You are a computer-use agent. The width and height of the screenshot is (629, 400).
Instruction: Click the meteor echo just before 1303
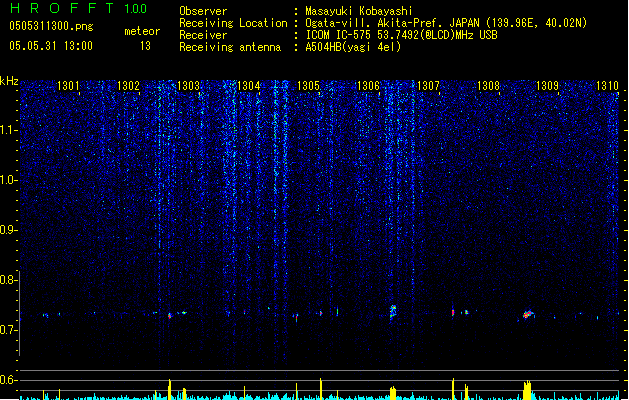[169, 316]
